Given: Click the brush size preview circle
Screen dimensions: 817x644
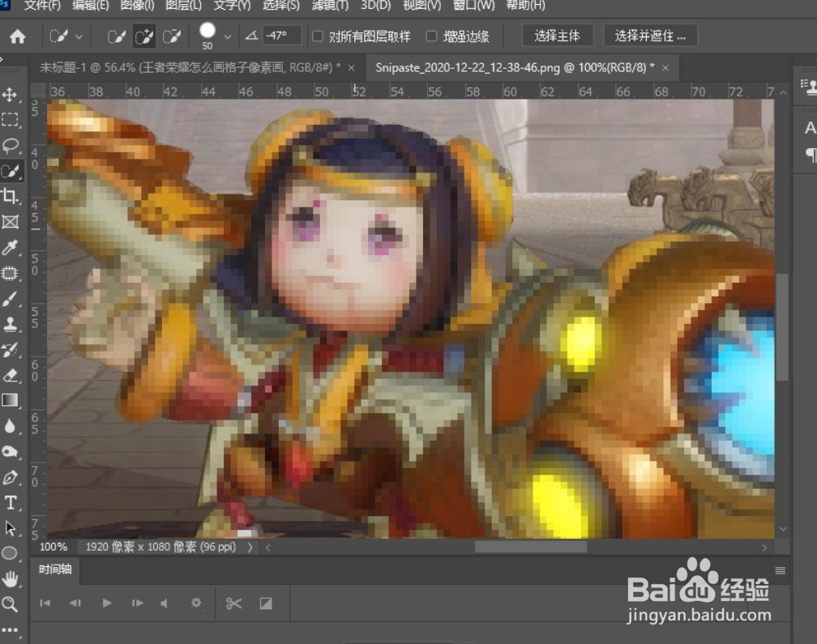Looking at the screenshot, I should [207, 31].
